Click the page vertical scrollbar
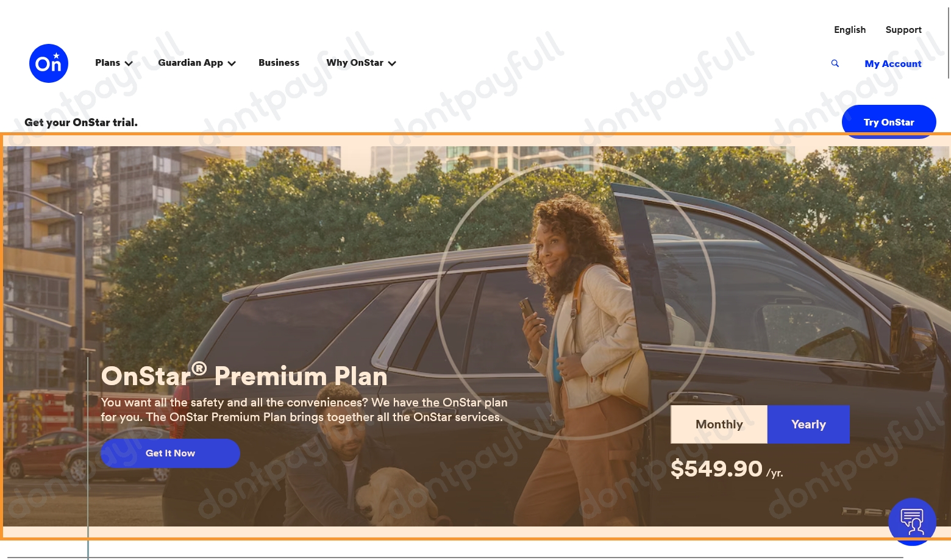 [x=949, y=40]
